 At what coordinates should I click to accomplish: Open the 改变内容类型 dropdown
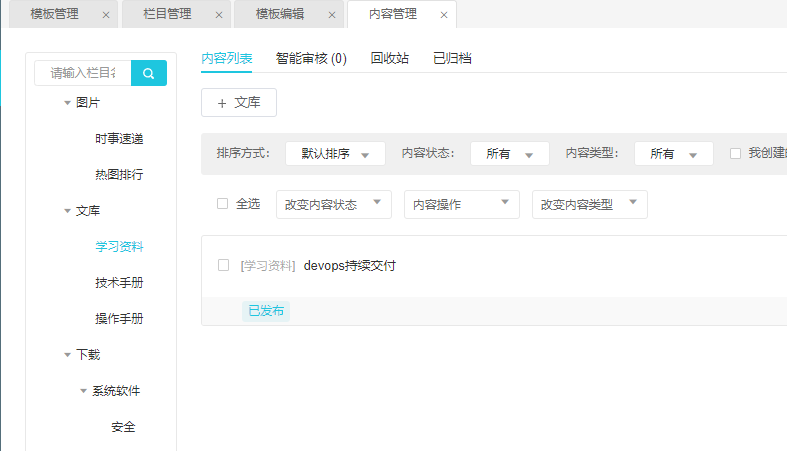(590, 204)
